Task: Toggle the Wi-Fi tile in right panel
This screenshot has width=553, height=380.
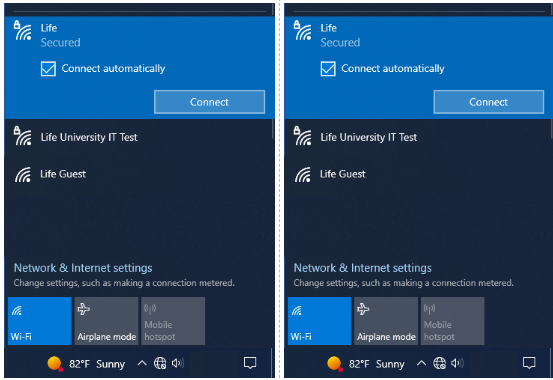Action: (x=320, y=321)
